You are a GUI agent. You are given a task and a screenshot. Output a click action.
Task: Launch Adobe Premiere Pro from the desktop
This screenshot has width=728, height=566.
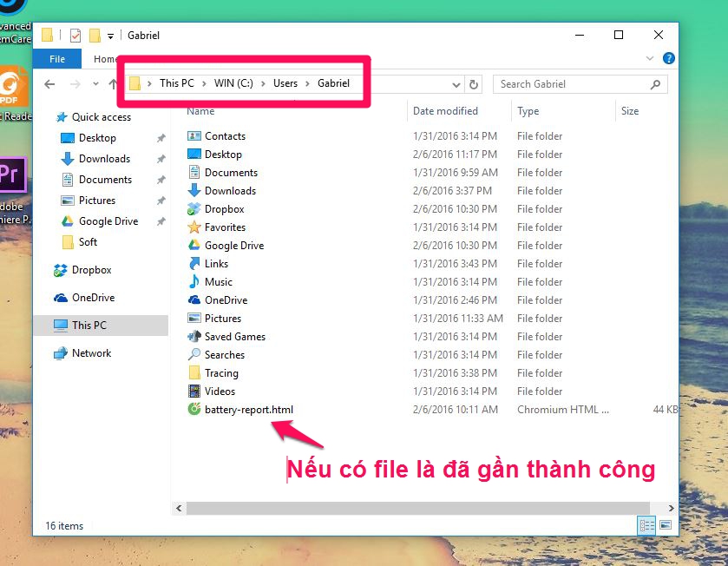[x=11, y=175]
